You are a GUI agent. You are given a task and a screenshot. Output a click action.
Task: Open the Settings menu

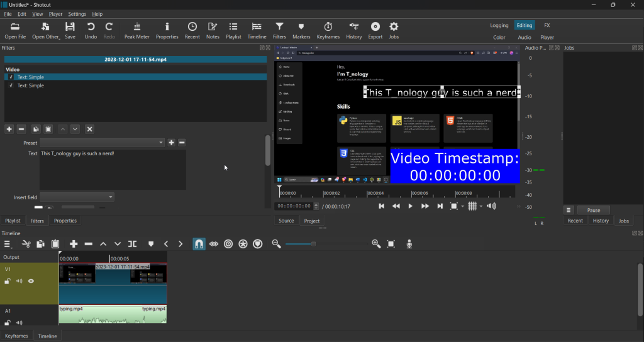77,14
